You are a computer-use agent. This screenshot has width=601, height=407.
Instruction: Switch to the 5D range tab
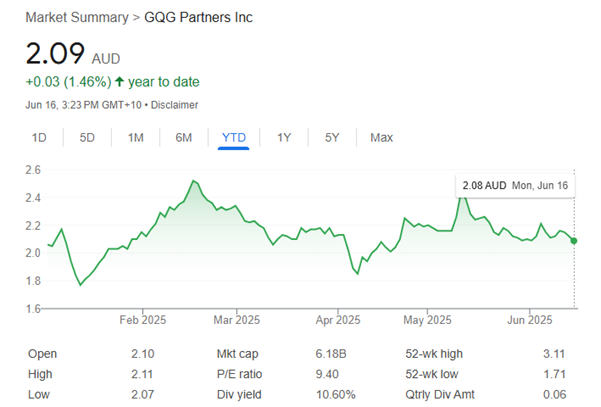87,137
